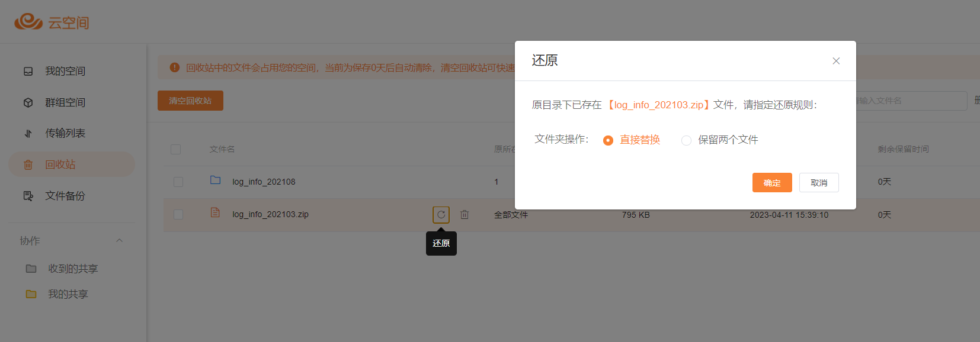Check the select-all checkbox in the table header
This screenshot has width=980, height=342.
pyautogui.click(x=175, y=149)
